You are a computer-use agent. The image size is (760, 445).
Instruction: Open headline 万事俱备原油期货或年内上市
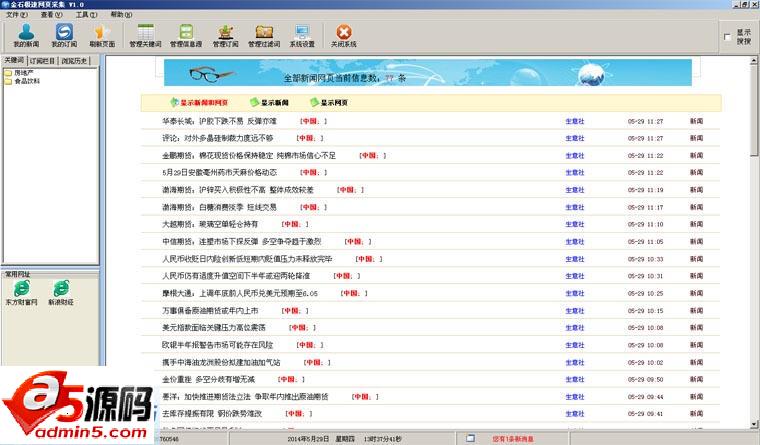210,311
